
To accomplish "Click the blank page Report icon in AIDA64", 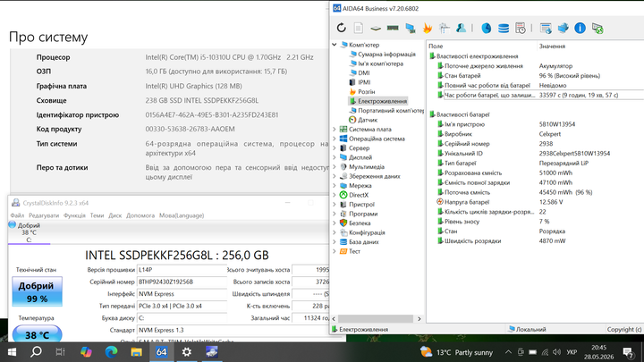I will [359, 28].
